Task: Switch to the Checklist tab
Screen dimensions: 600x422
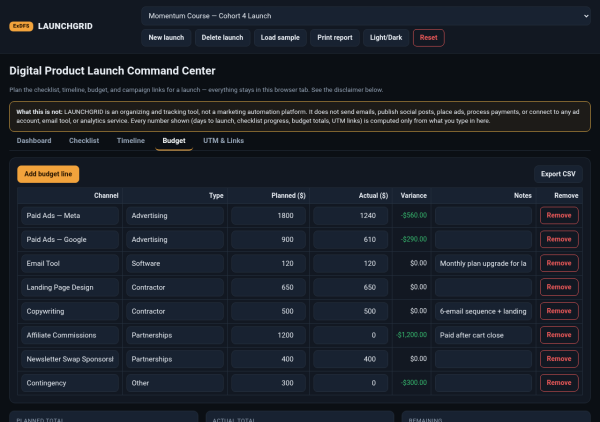Action: 84,141
